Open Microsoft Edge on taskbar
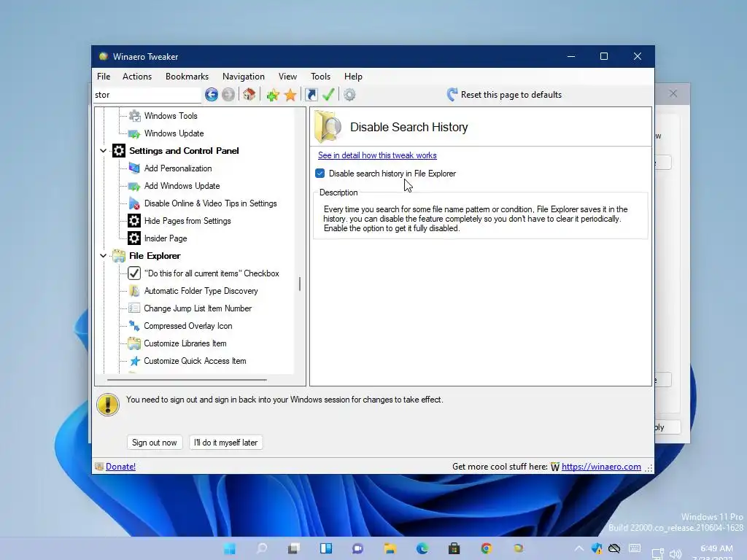The height and width of the screenshot is (560, 747). coord(422,548)
